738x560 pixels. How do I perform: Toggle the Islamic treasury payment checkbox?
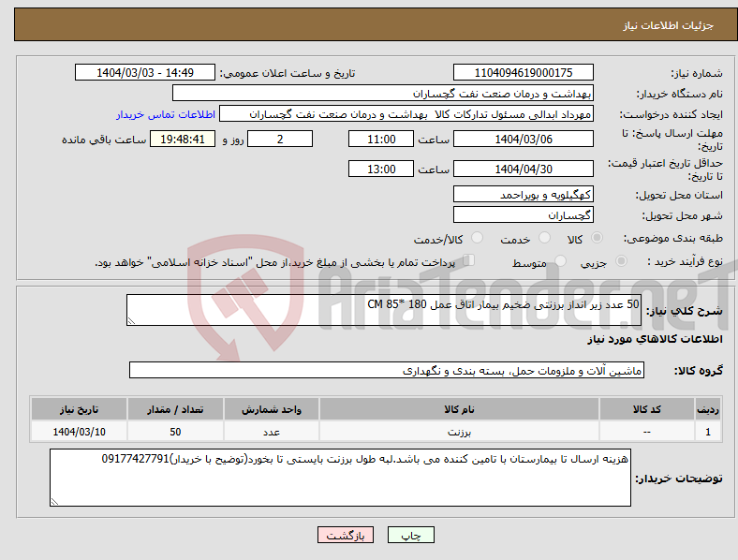469,260
